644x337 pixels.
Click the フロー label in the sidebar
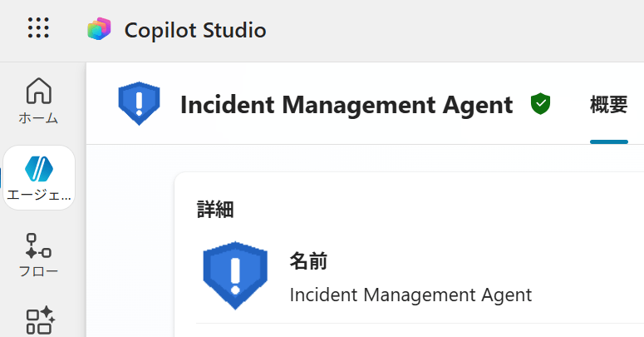point(39,271)
